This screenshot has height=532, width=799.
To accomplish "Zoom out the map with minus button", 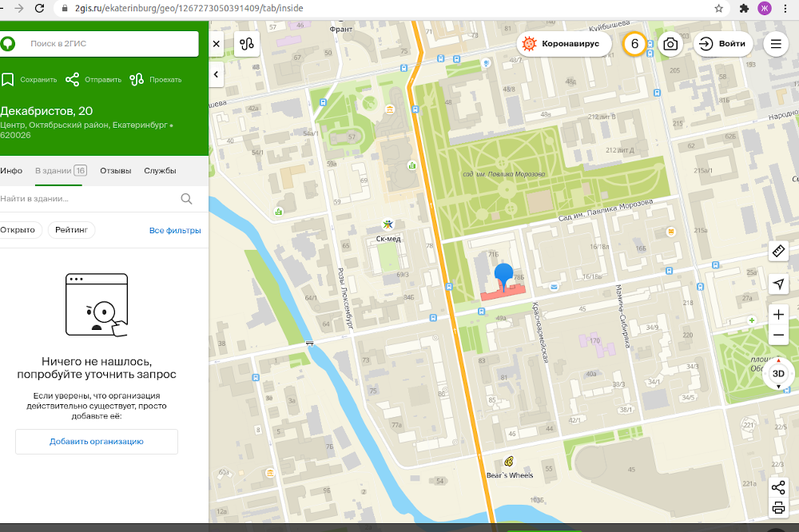I will click(x=778, y=335).
